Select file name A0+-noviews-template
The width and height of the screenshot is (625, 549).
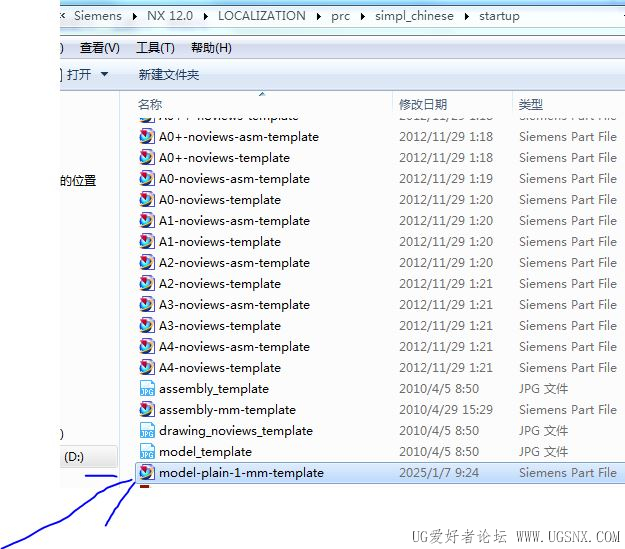coord(224,158)
